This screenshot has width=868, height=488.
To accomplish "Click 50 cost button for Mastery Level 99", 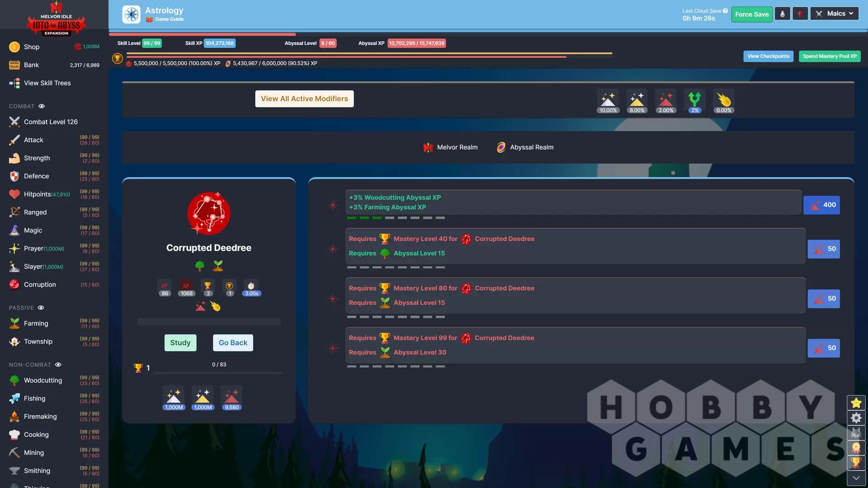I will coord(824,348).
